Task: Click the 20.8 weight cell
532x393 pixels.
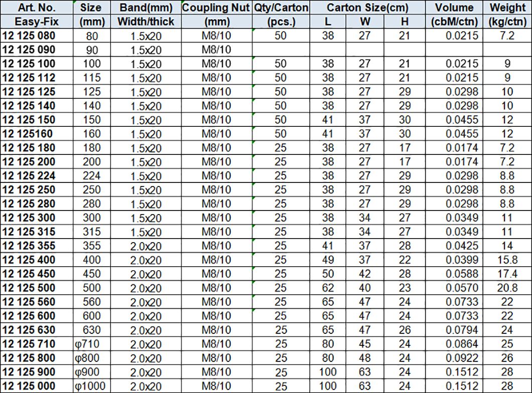Action: click(x=507, y=288)
